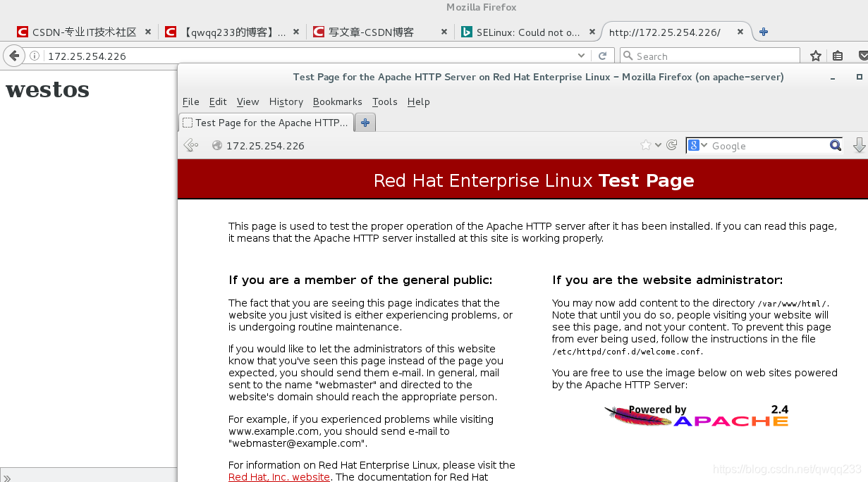Screen dimensions: 868x482
Task: Reload page in the outer Firefox window
Action: (602, 56)
